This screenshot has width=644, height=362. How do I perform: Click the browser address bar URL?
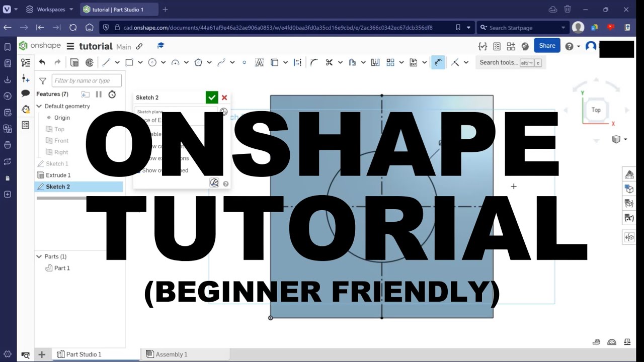coord(278,28)
